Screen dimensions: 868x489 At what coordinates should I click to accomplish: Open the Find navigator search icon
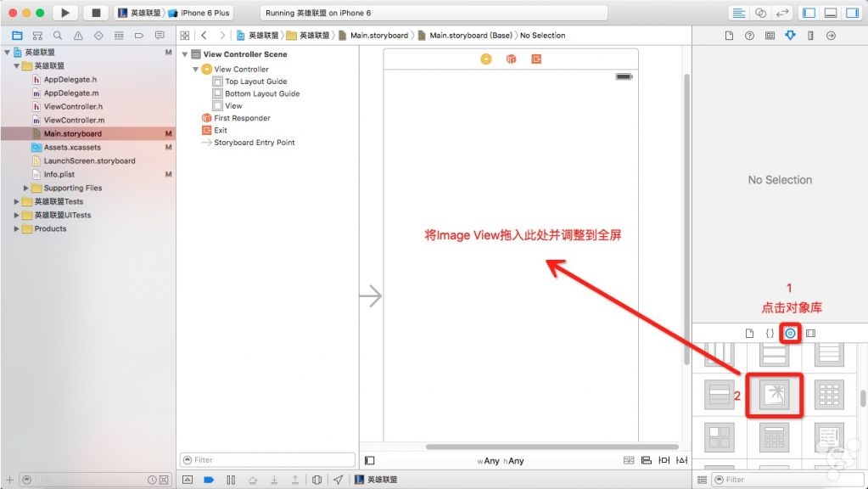pyautogui.click(x=58, y=36)
